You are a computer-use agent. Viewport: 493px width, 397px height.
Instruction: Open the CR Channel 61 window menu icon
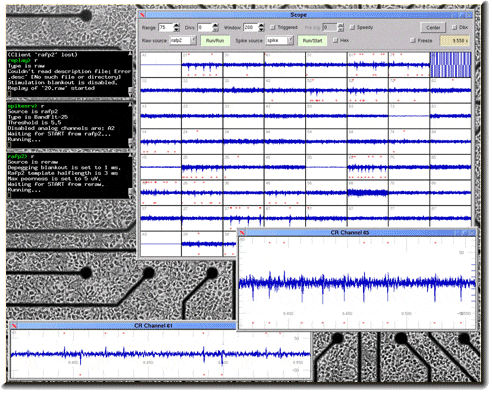pyautogui.click(x=14, y=326)
